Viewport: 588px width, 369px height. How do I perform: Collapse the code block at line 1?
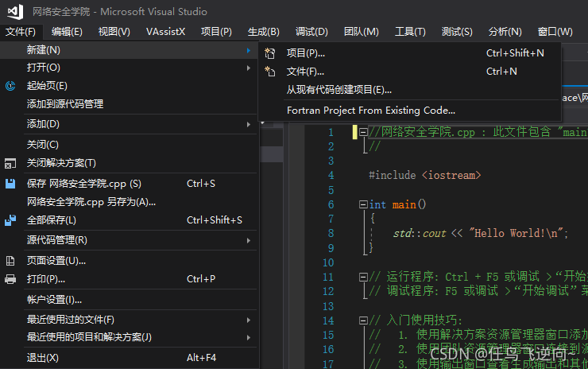tap(363, 132)
